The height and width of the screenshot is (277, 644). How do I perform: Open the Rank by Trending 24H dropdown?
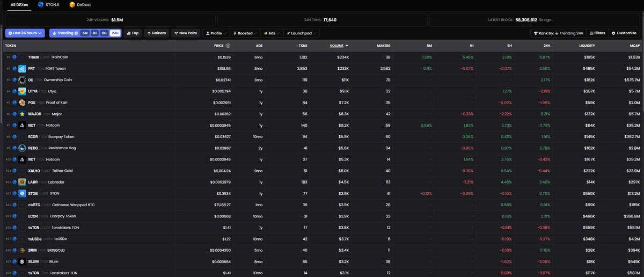(x=558, y=33)
